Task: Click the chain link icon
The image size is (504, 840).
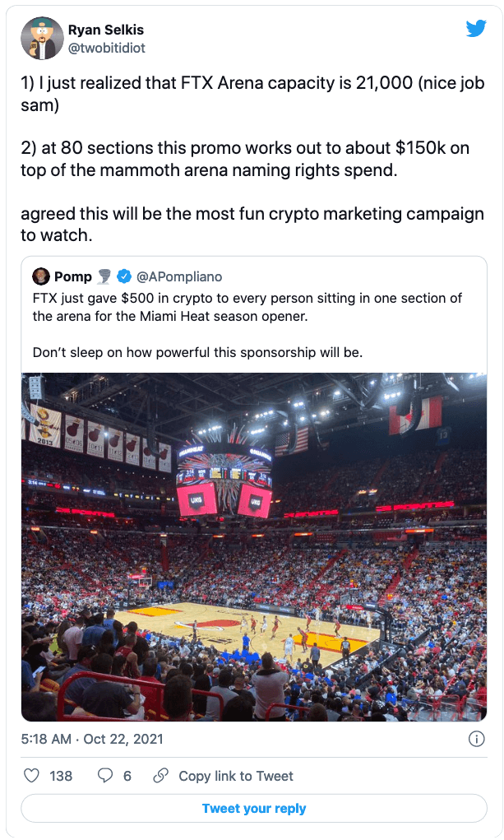Action: [x=162, y=776]
